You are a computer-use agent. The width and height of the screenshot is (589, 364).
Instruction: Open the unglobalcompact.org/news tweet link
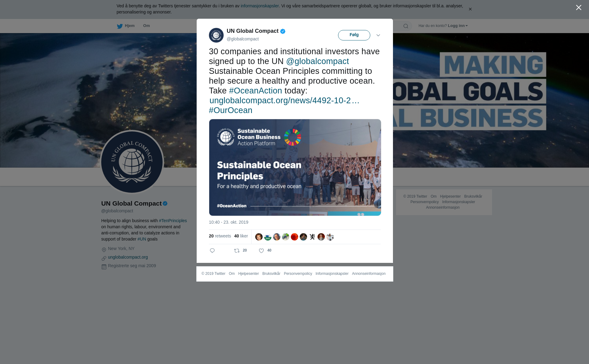(x=284, y=100)
